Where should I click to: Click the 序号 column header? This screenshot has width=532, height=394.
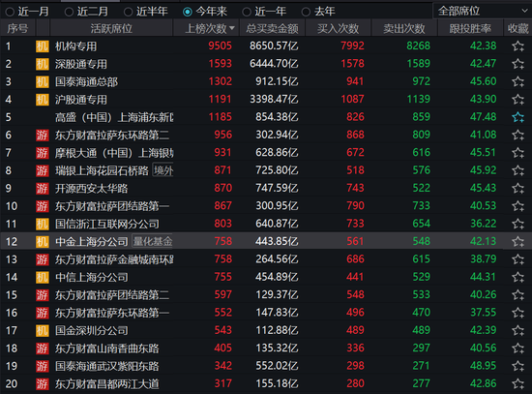(17, 28)
